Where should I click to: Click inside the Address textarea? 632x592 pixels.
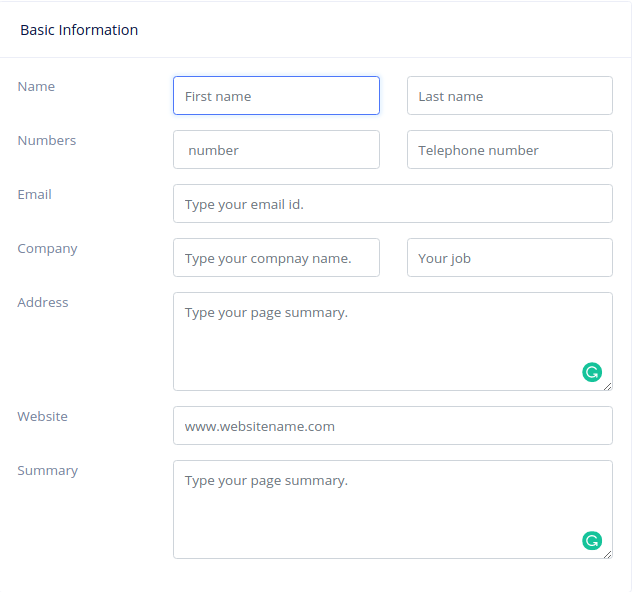click(x=393, y=341)
